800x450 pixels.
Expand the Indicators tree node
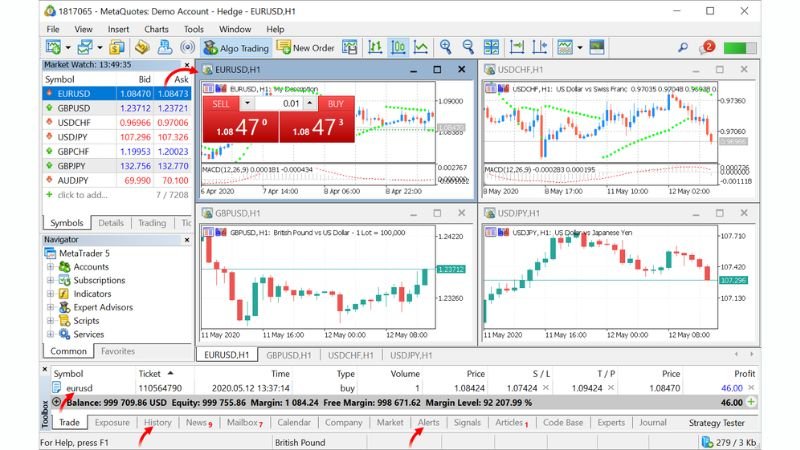(50, 293)
